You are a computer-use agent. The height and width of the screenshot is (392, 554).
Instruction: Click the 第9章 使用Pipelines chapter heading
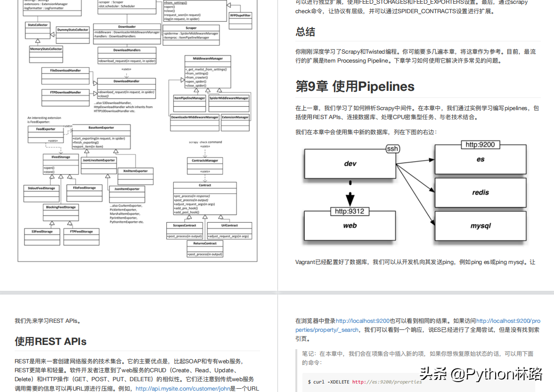[x=355, y=87]
